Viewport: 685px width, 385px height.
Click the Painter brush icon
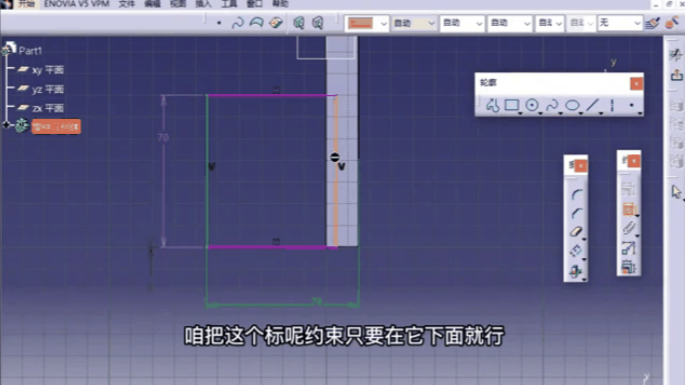point(652,23)
